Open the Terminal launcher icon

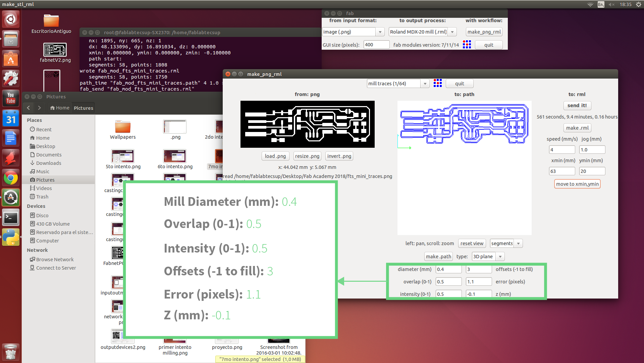[11, 218]
